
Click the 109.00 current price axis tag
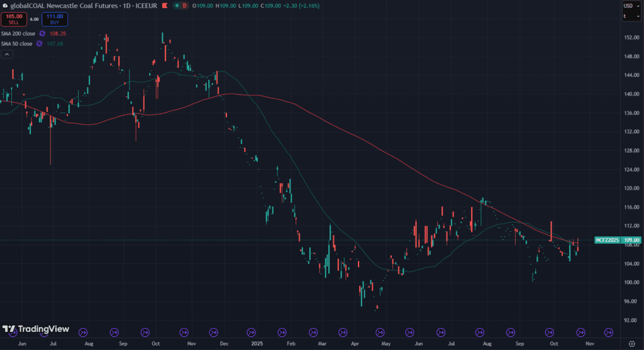point(632,240)
